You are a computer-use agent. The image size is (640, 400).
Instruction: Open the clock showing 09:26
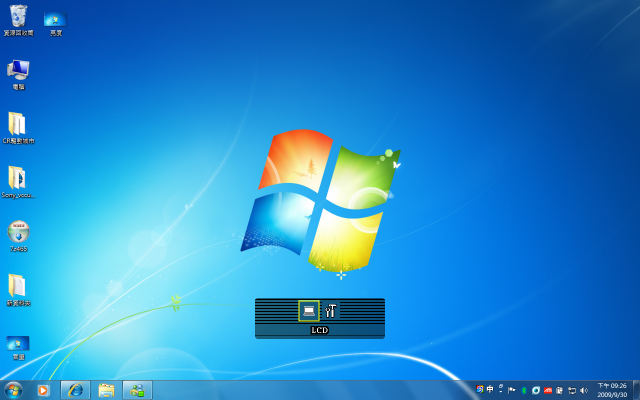pyautogui.click(x=612, y=390)
